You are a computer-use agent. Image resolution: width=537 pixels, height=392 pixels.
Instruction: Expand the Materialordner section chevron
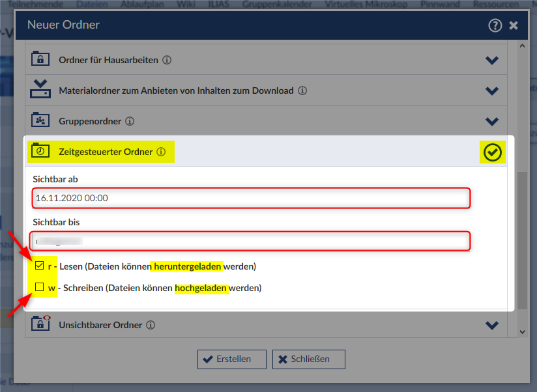(x=492, y=91)
